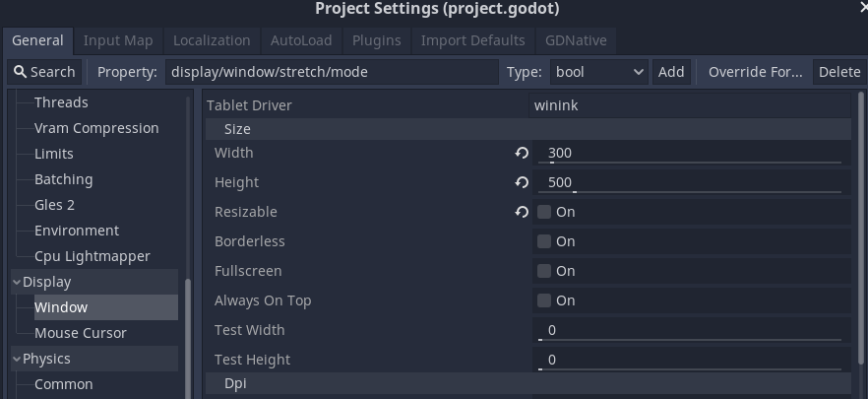Screen dimensions: 868x399
Task: Reset Width to its default value
Action: pos(522,153)
